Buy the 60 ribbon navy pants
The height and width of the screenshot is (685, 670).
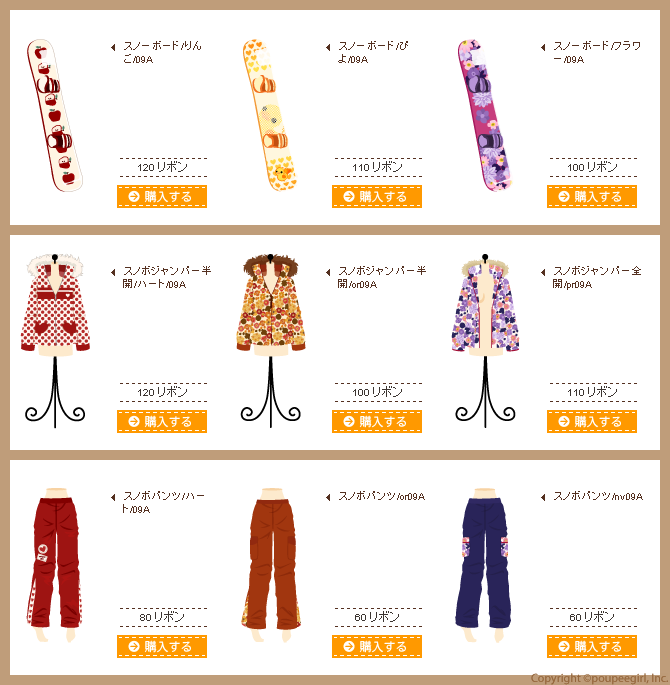click(591, 647)
